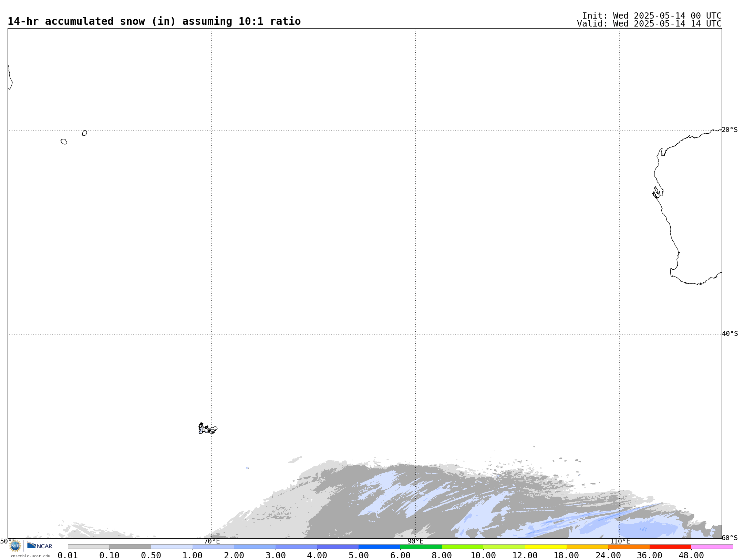Click the pale blue 0.50 color swatch
The image size is (744, 560).
click(172, 547)
